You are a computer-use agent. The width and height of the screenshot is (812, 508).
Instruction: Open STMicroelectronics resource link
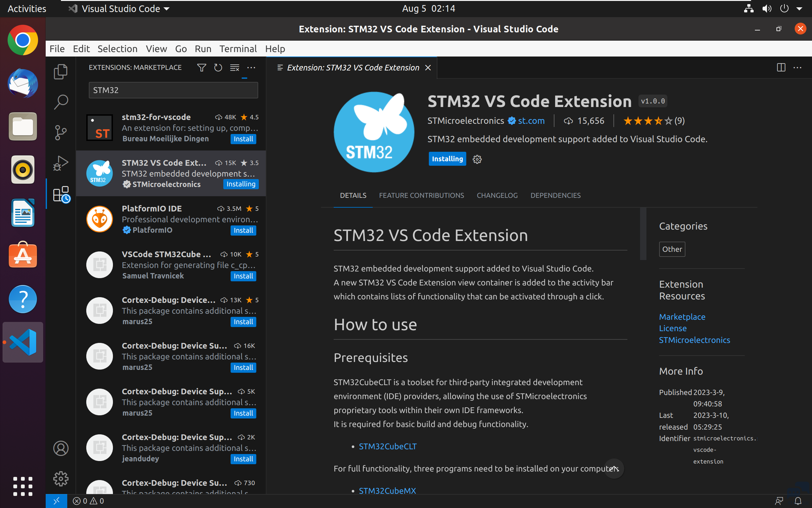tap(694, 340)
